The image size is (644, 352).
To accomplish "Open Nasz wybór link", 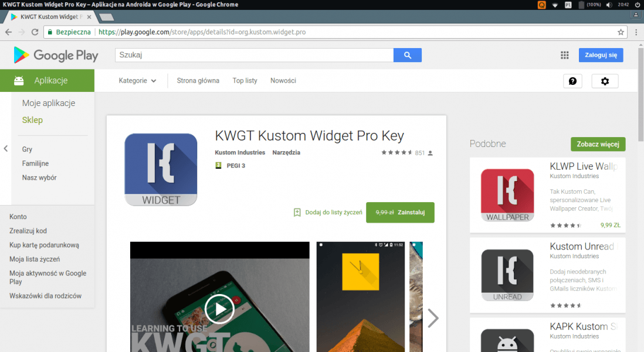I will click(39, 177).
